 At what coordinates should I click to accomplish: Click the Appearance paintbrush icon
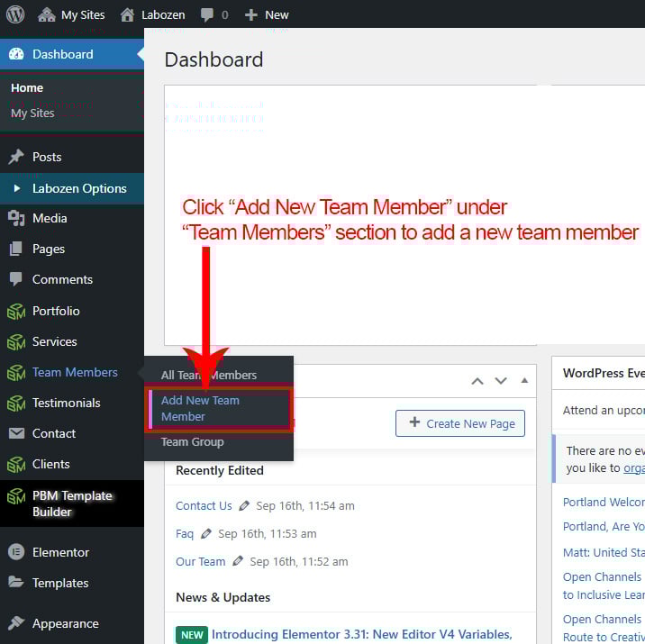(x=16, y=623)
